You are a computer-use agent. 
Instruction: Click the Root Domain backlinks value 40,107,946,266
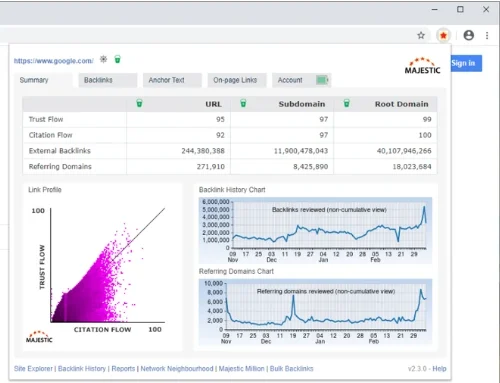tap(404, 151)
